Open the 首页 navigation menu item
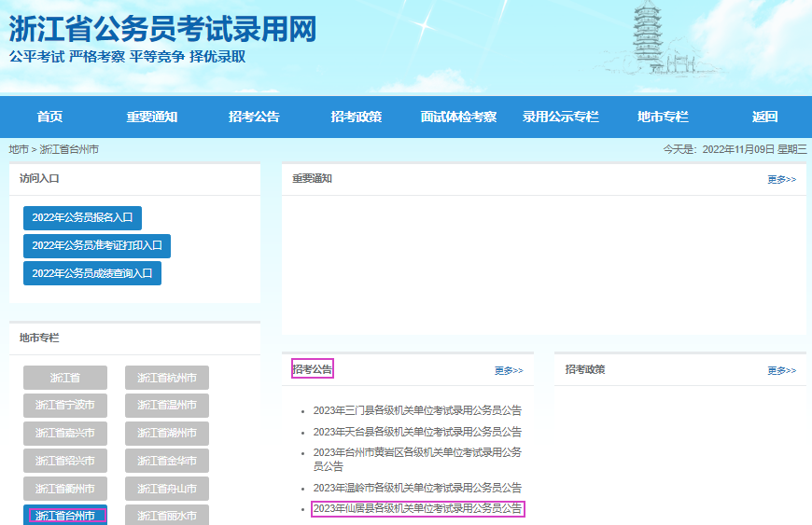 [x=49, y=117]
